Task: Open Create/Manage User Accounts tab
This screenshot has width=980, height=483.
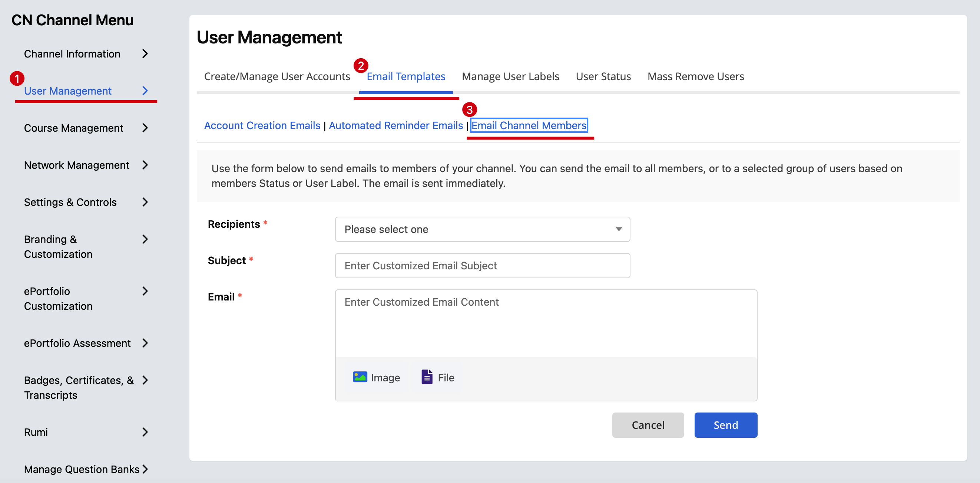Action: pos(277,76)
